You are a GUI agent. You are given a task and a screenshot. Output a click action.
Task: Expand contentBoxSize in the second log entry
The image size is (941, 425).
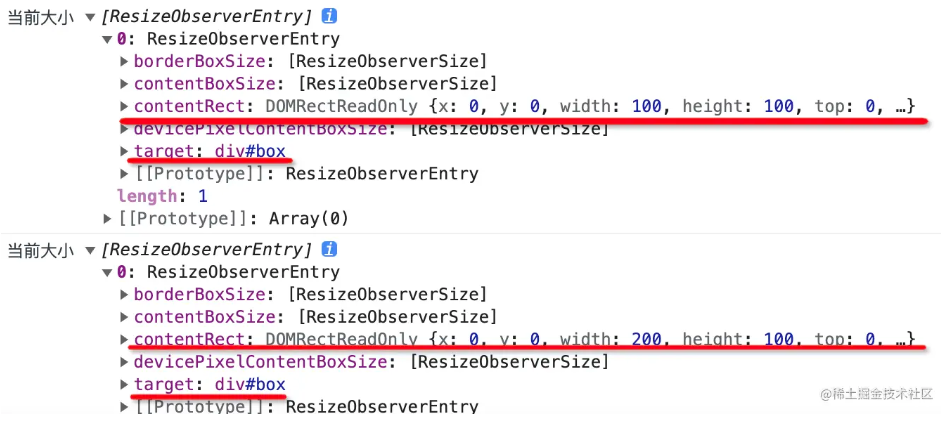(124, 317)
